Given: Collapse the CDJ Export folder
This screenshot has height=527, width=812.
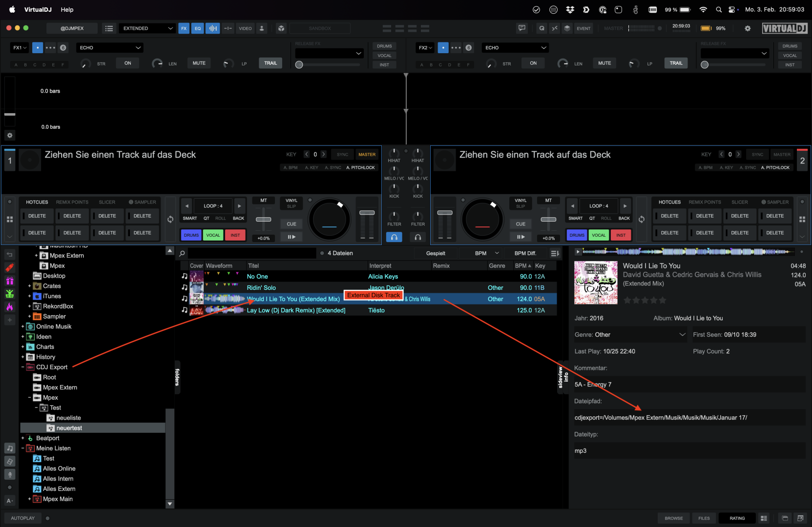Looking at the screenshot, I should tap(23, 367).
